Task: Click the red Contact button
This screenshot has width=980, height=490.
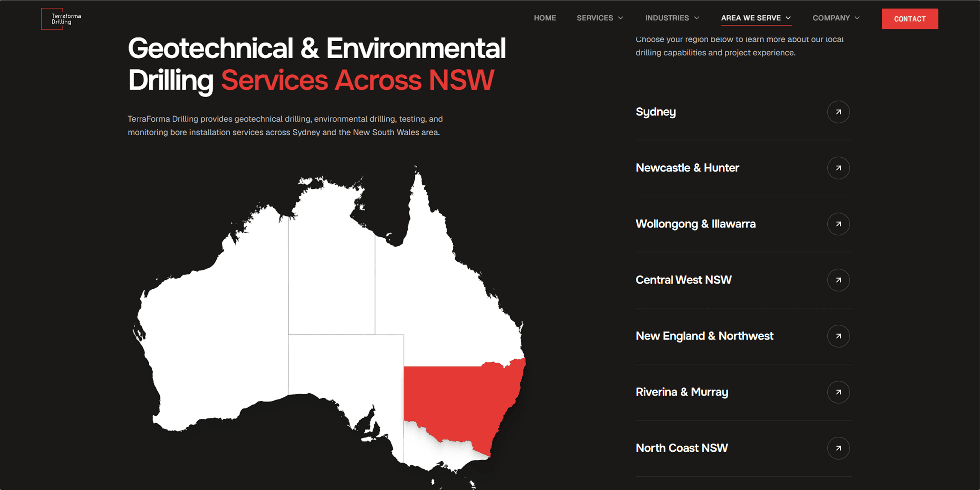Action: click(910, 19)
